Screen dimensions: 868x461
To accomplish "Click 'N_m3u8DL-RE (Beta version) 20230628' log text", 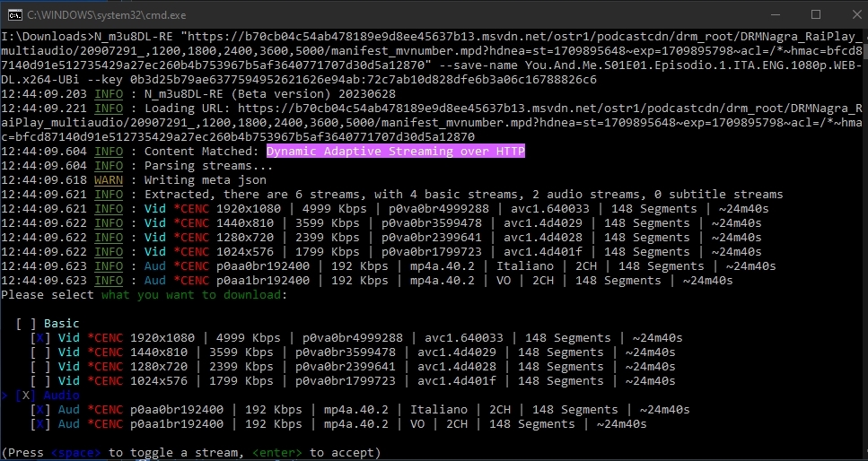I will (x=270, y=93).
